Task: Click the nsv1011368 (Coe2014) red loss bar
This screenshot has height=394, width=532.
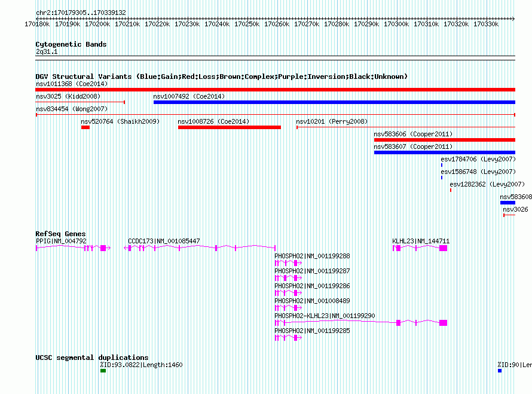Action: (275, 90)
